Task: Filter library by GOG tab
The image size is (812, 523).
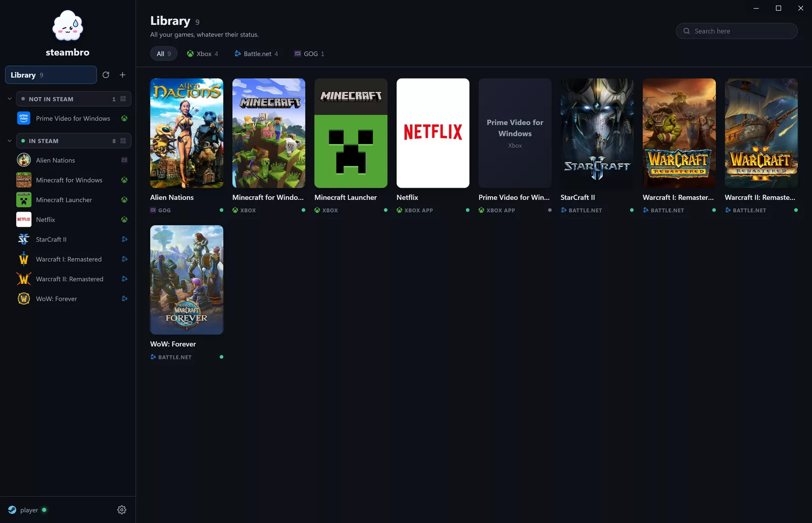Action: (x=309, y=54)
